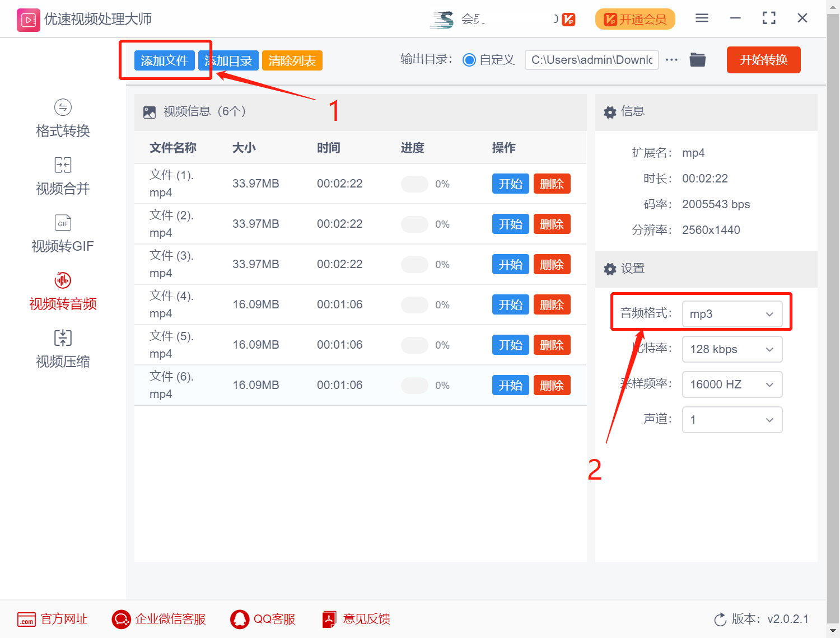The image size is (840, 638).
Task: Open the 视频转GIF tool
Action: point(63,234)
